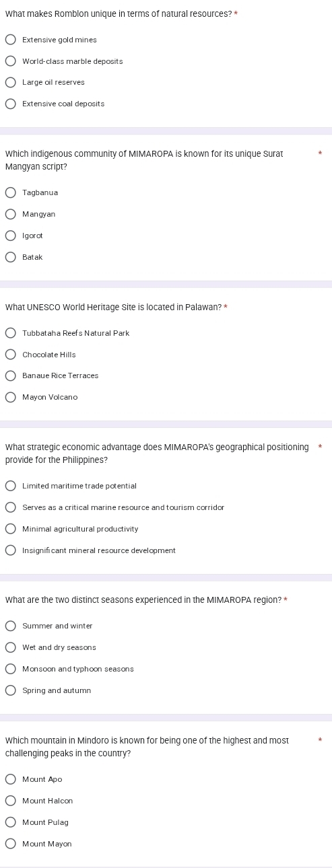Choose 'Serves as a critical marine resource and tourism corridor'
This screenshot has width=332, height=868.
(11, 508)
